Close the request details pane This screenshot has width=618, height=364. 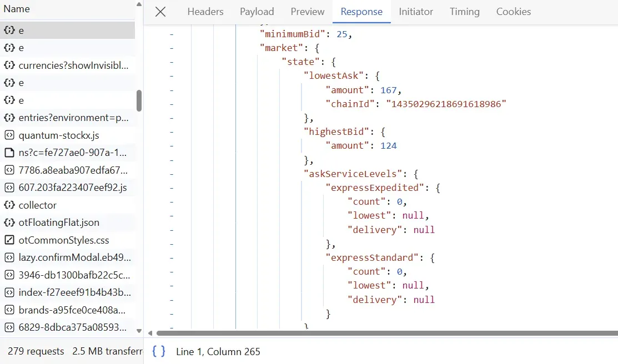[x=160, y=12]
